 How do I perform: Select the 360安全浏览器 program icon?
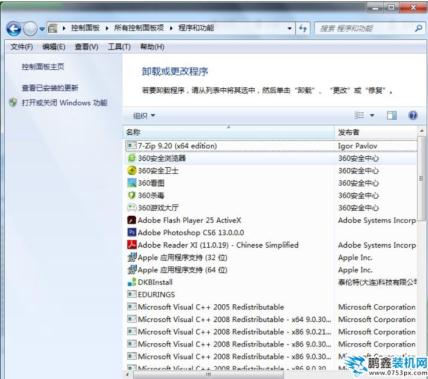132,158
